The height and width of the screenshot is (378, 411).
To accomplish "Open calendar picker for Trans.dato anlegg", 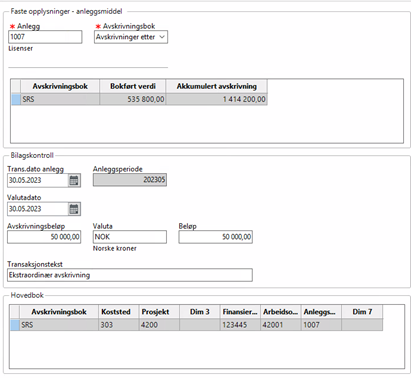I will click(x=74, y=180).
